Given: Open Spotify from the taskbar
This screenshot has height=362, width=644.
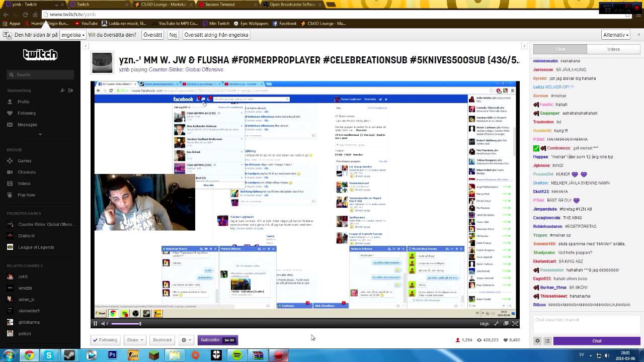Looking at the screenshot, I should 237,355.
